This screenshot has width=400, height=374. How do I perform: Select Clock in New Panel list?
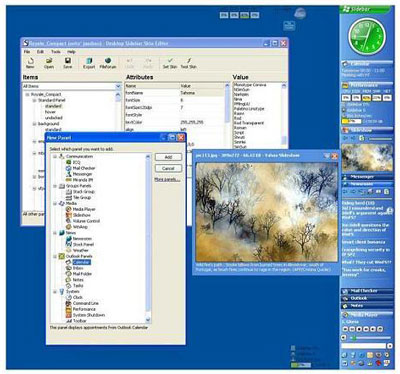(x=75, y=297)
